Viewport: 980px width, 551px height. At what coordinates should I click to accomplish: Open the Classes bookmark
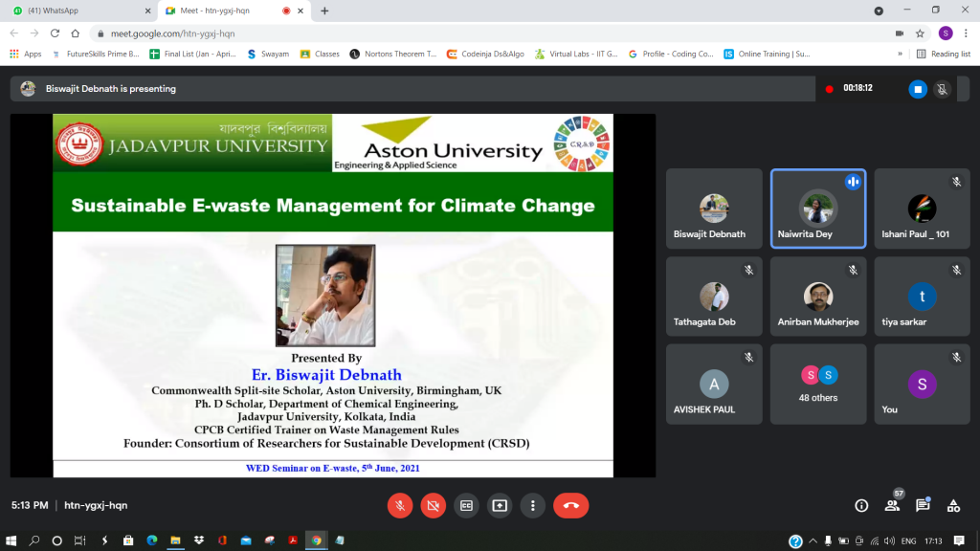click(320, 54)
